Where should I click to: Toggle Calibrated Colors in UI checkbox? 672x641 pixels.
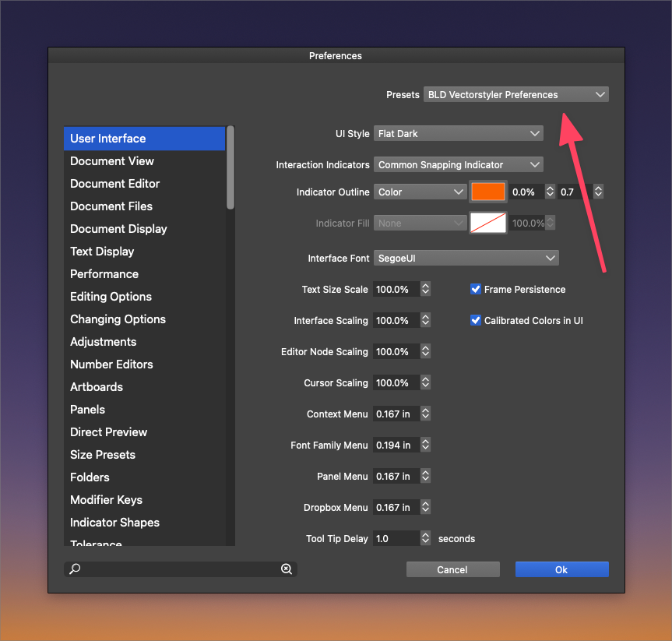pyautogui.click(x=476, y=320)
